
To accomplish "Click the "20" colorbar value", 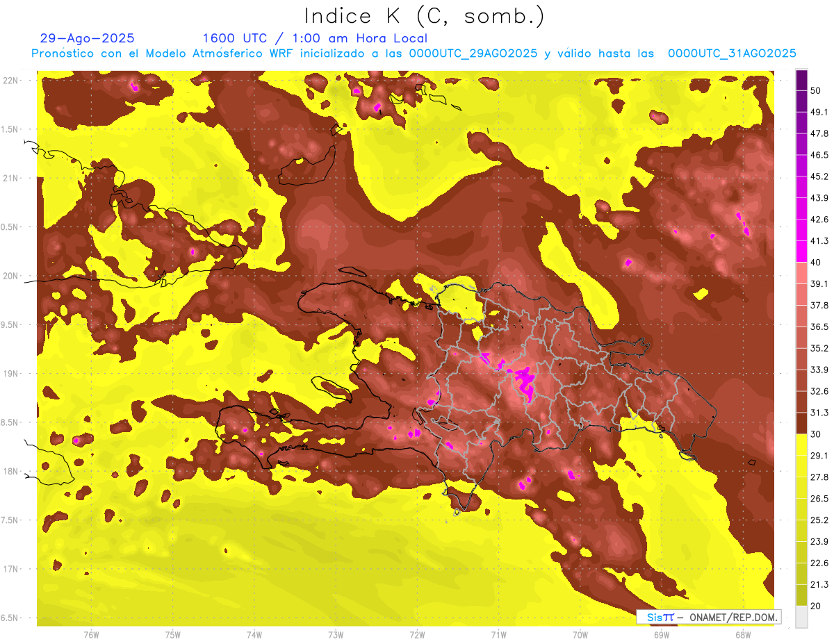I will point(816,606).
